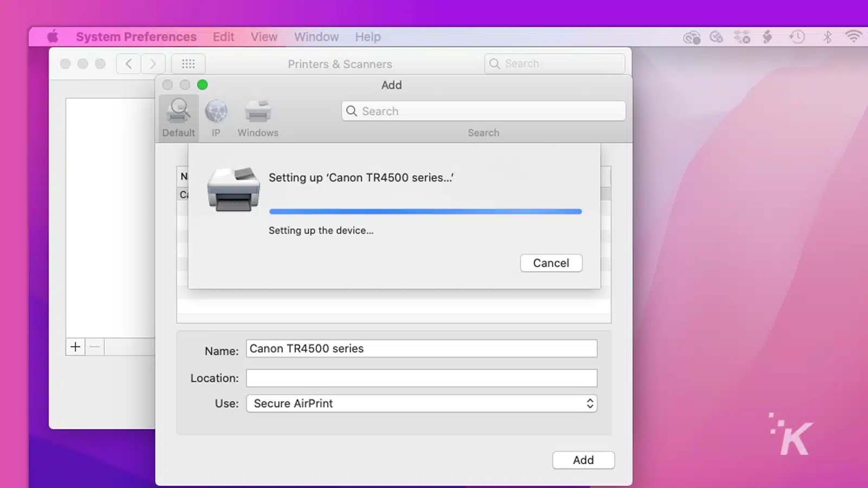Viewport: 868px width, 488px height.
Task: Click 'Setting up the device...' status text
Action: [321, 230]
